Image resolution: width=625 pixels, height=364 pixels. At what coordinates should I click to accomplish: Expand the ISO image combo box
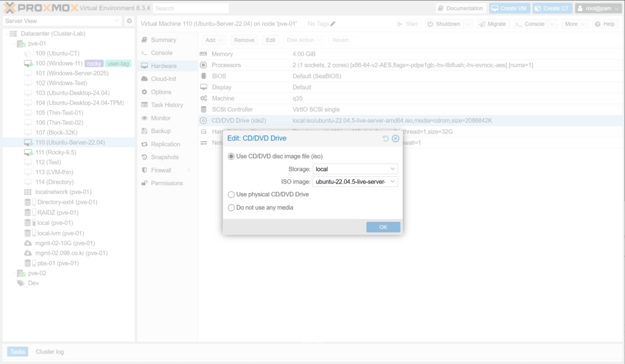(x=355, y=182)
